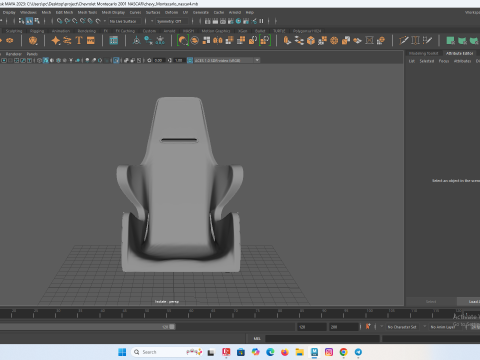The width and height of the screenshot is (480, 360).
Task: Click the teal pivot triangle shelf icon
Action: pos(136,41)
